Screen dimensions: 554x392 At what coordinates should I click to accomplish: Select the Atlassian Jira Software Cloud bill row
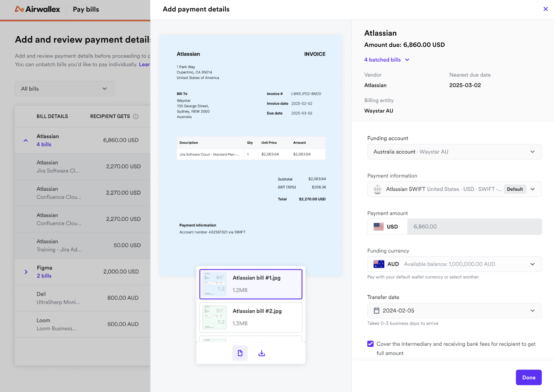coord(82,167)
